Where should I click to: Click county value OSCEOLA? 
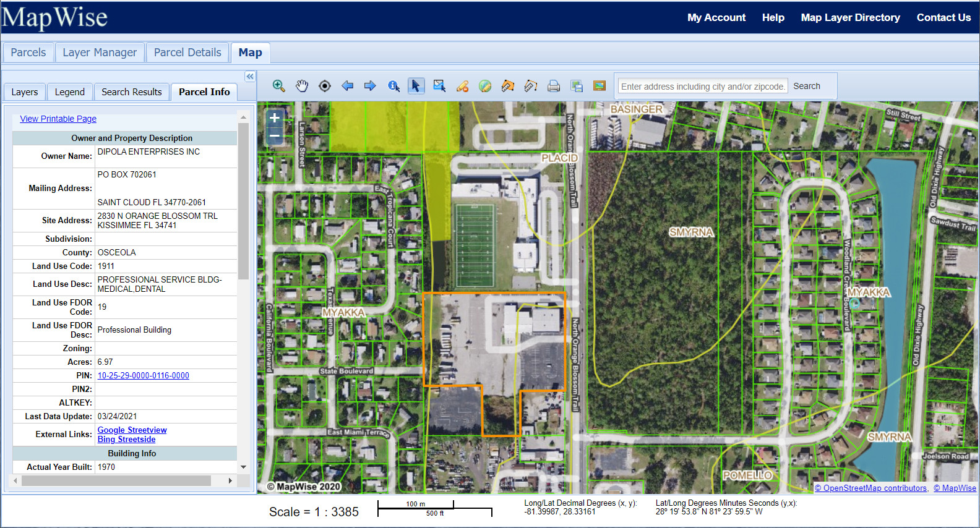click(116, 252)
